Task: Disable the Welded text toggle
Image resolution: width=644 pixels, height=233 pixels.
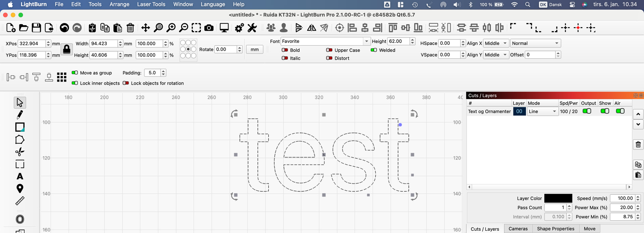Action: pyautogui.click(x=374, y=50)
